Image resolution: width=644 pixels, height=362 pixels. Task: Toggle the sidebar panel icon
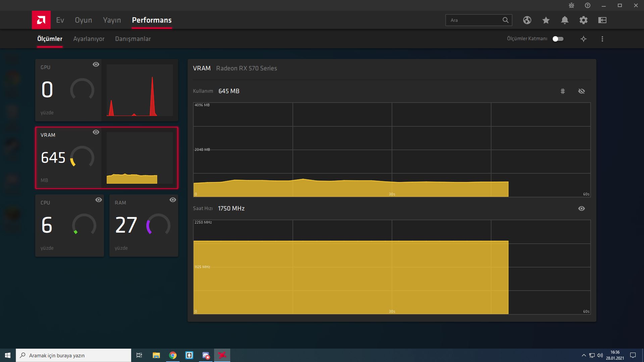[x=602, y=20]
